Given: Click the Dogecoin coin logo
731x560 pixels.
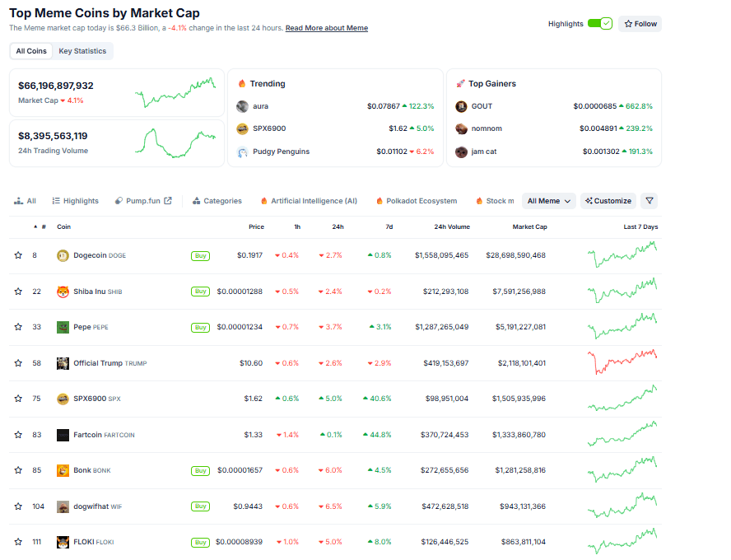Looking at the screenshot, I should tap(63, 255).
